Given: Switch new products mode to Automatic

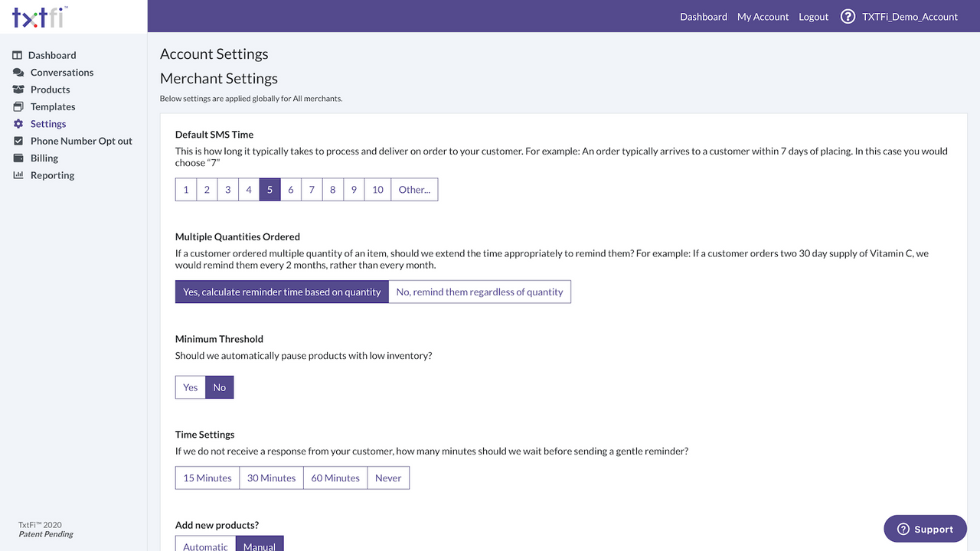Looking at the screenshot, I should click(205, 546).
